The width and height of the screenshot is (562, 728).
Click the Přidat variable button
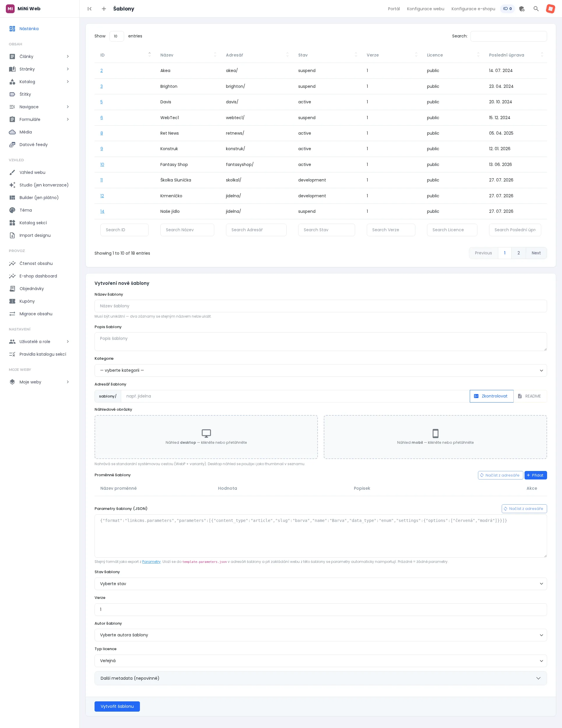(535, 475)
